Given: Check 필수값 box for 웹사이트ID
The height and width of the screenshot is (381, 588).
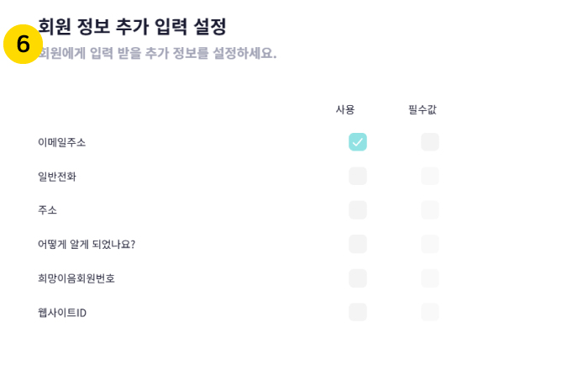Looking at the screenshot, I should [430, 312].
